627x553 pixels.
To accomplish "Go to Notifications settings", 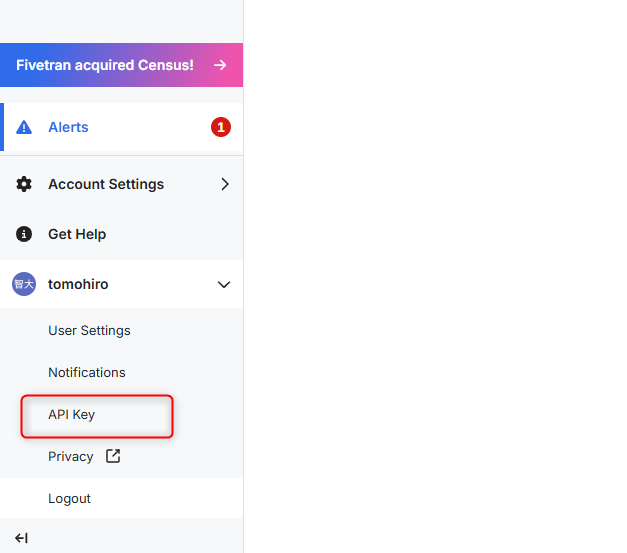I will pos(87,372).
